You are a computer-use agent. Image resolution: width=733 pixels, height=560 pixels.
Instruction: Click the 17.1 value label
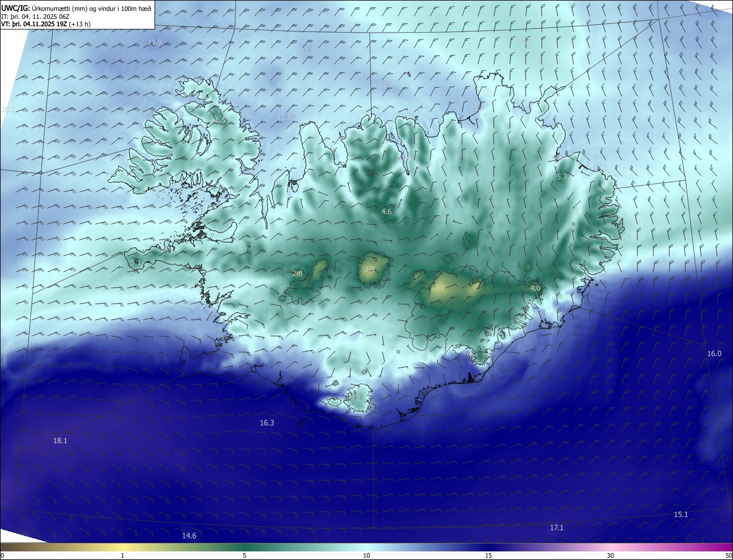click(x=557, y=527)
